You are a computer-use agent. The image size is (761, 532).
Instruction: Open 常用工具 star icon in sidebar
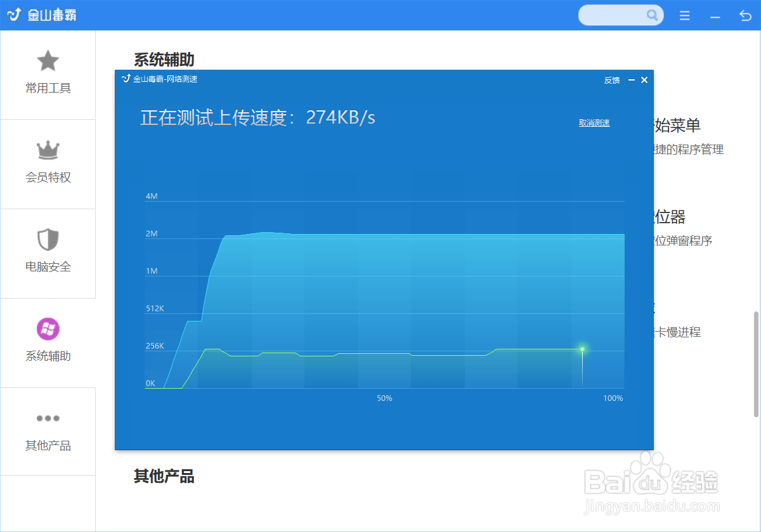tap(48, 61)
